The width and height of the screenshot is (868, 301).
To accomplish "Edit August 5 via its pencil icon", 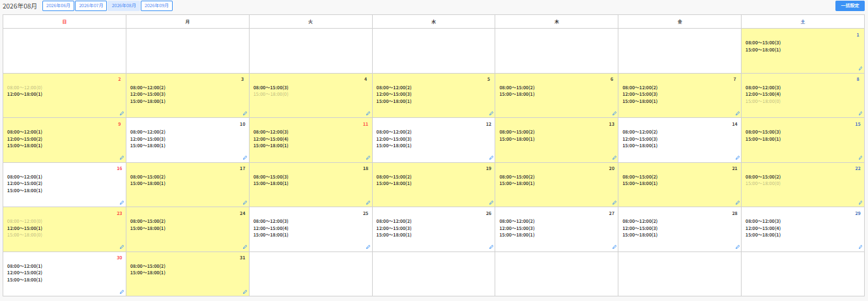I will coord(491,113).
